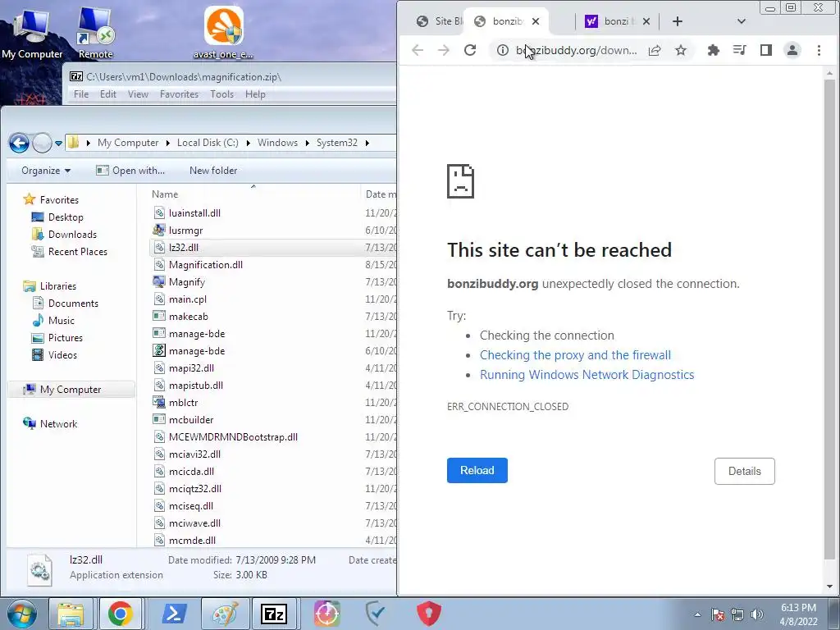840x630 pixels.
Task: Expand Chrome tab search chevron
Action: [x=742, y=21]
